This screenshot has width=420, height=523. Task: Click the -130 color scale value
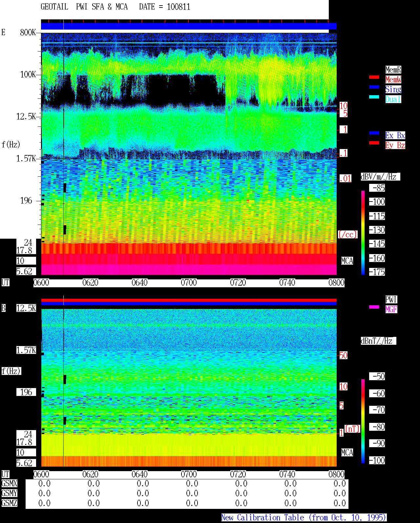(377, 230)
